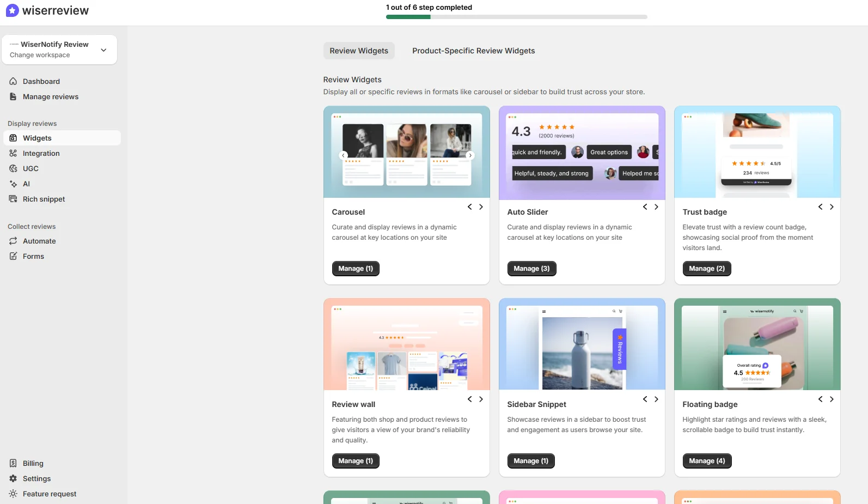Show previous Auto Slider preview

point(645,207)
